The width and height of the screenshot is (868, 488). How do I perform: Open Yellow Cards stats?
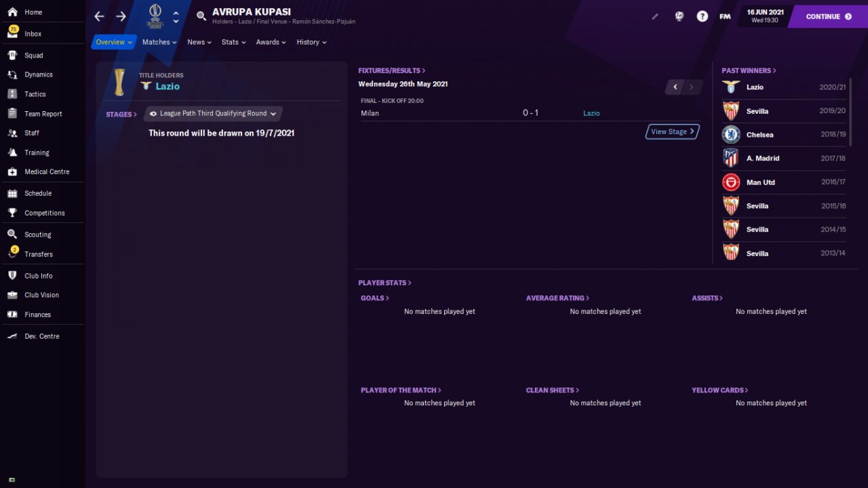tap(720, 390)
